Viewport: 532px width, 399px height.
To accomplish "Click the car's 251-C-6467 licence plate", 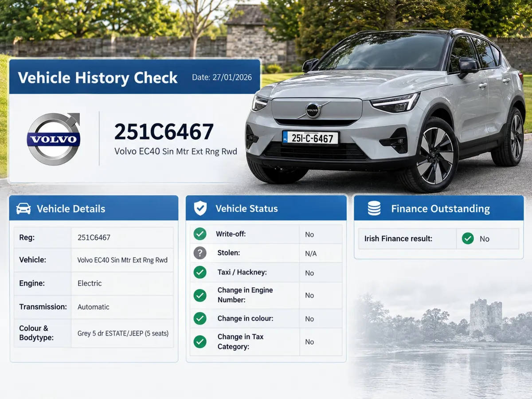I will pyautogui.click(x=310, y=138).
